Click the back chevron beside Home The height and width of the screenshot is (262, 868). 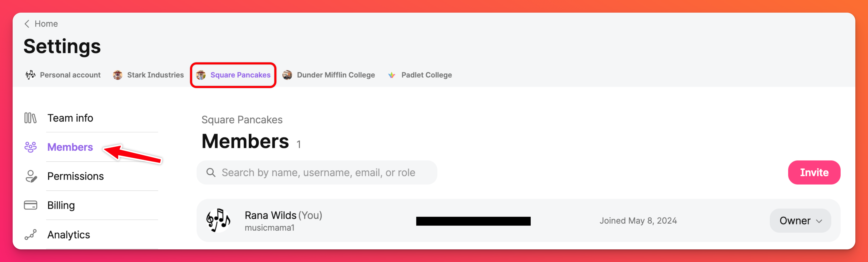[27, 24]
